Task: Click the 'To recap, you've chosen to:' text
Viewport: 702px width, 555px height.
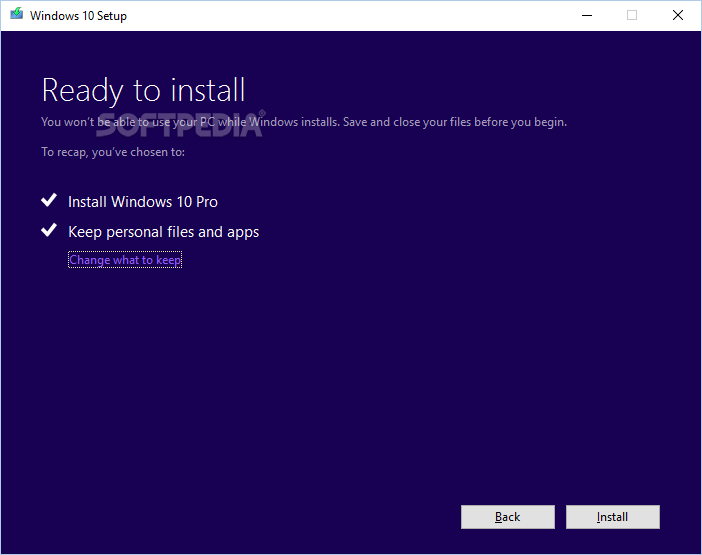Action: tap(113, 152)
